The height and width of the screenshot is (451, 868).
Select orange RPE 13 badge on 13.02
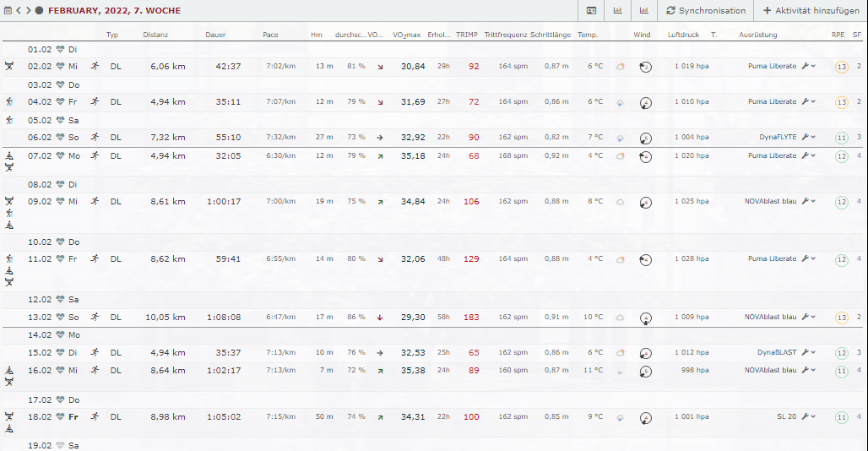point(841,318)
